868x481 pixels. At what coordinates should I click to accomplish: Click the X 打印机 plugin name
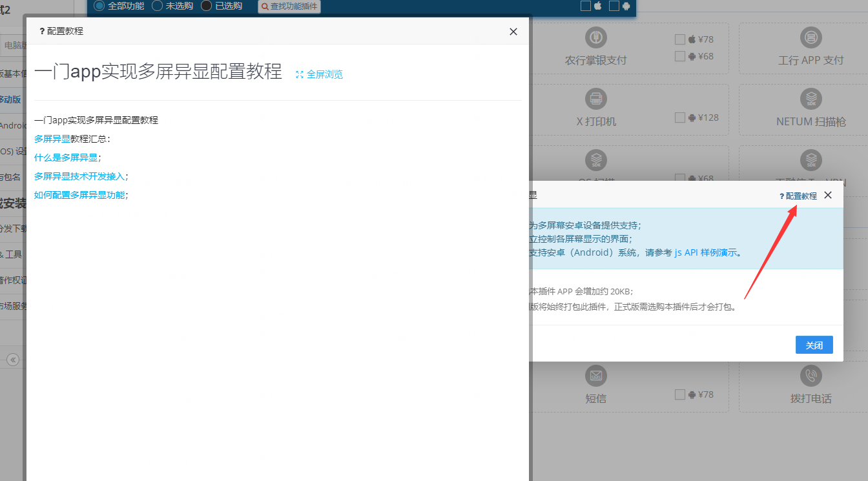pyautogui.click(x=595, y=121)
